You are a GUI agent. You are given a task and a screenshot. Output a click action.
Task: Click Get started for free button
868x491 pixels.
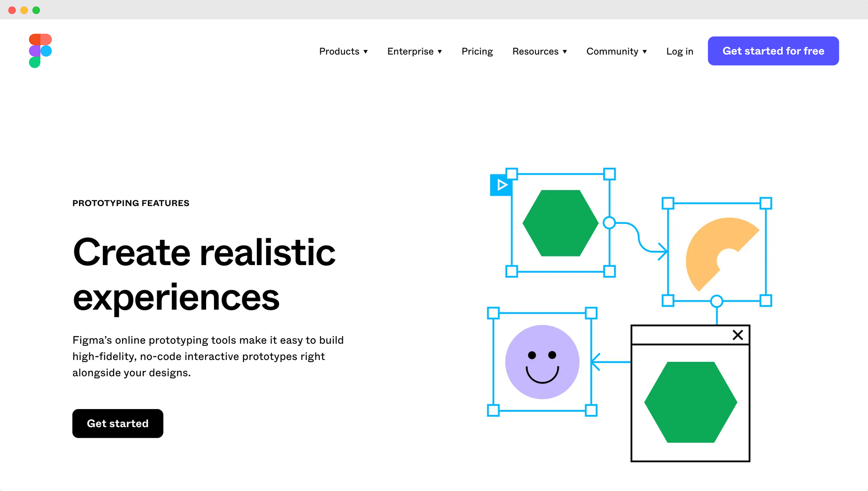click(773, 51)
